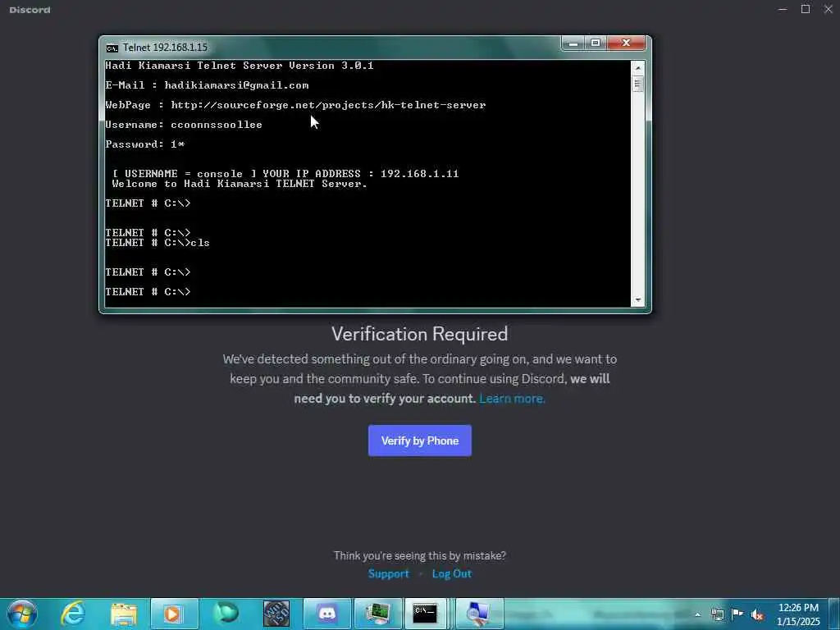Open the Win ISO taskbar icon

[276, 614]
